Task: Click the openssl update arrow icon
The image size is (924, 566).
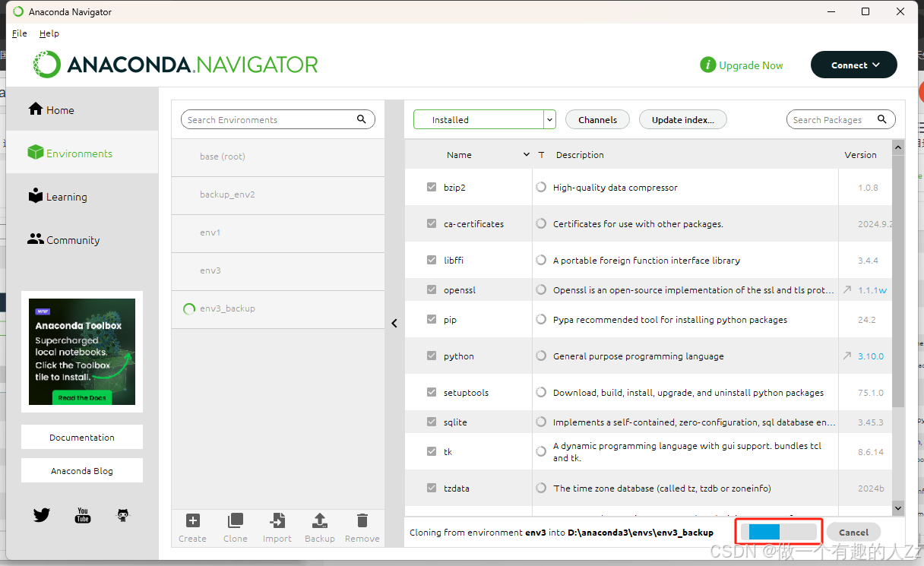Action: pyautogui.click(x=847, y=289)
